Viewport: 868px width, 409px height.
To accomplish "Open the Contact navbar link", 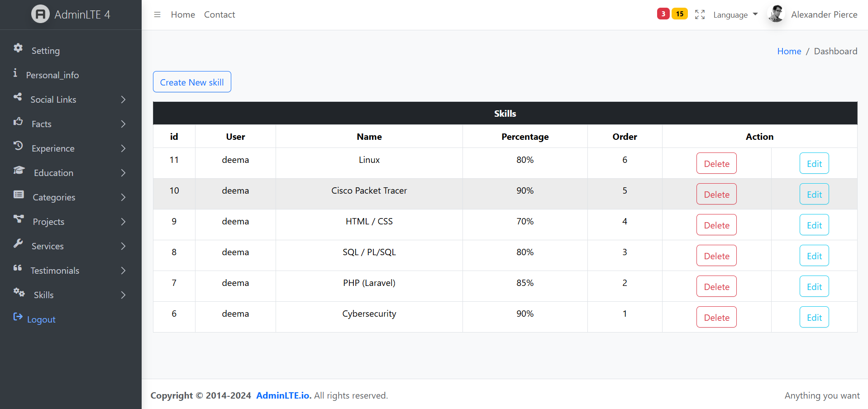I will [219, 14].
